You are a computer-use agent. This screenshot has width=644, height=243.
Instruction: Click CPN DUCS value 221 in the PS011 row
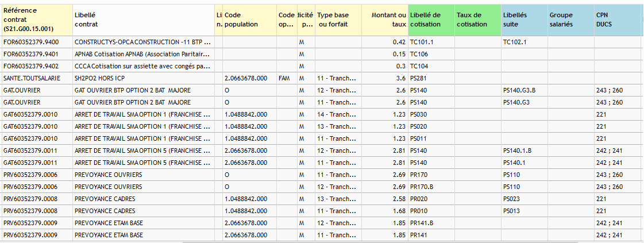(617, 138)
